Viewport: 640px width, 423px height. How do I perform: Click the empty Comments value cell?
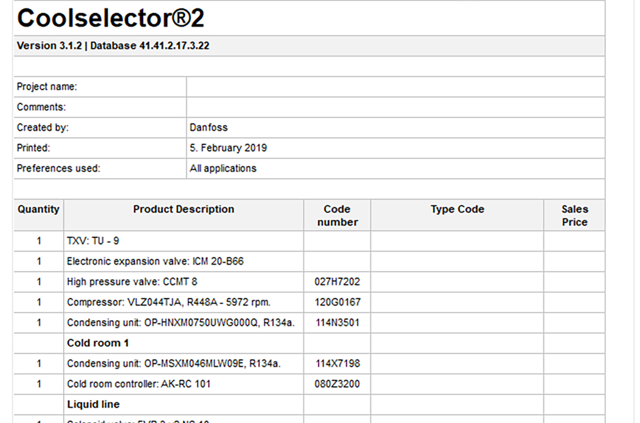pos(394,107)
